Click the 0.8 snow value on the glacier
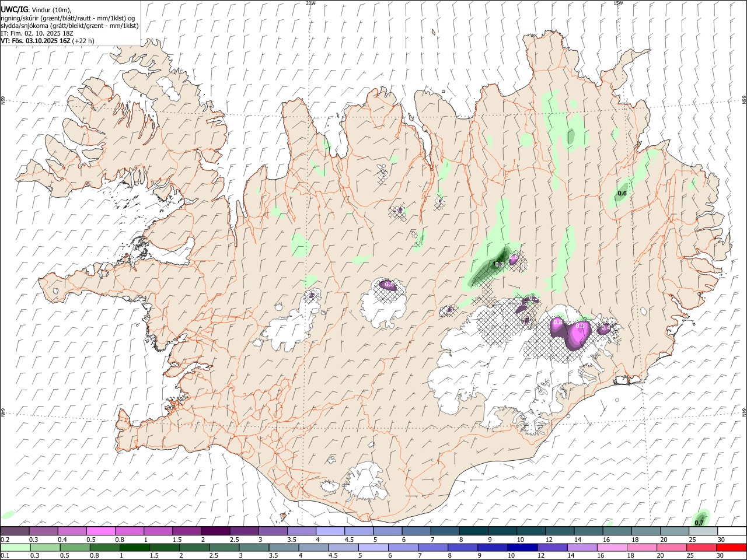 tap(557, 322)
